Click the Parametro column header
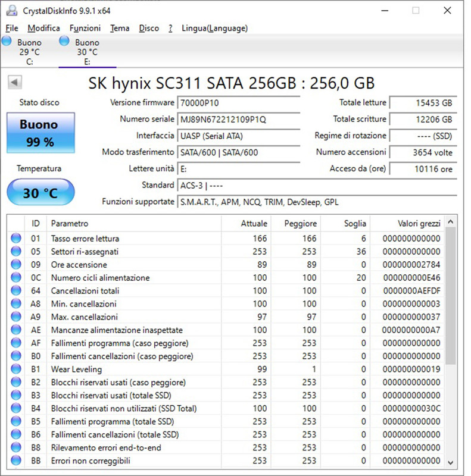Screen dimensions: 471x476 point(134,224)
